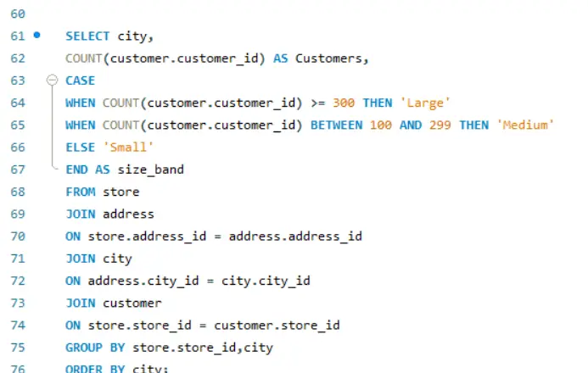Click the number 300
Viewport: 588px width, 373px height.
point(344,103)
